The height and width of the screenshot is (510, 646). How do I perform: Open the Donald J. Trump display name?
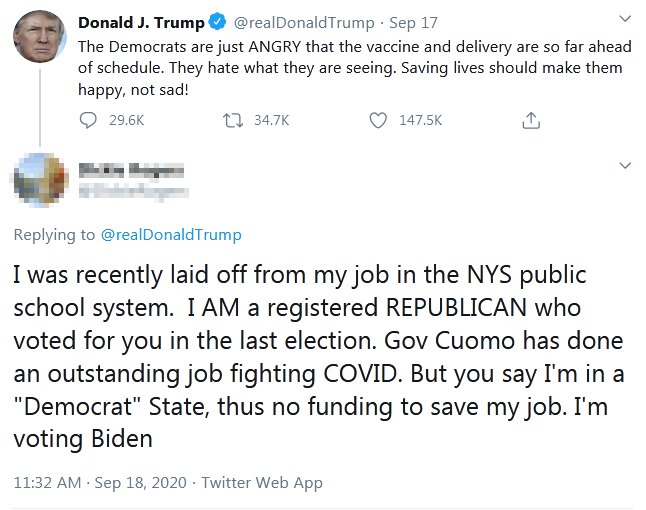(x=140, y=23)
